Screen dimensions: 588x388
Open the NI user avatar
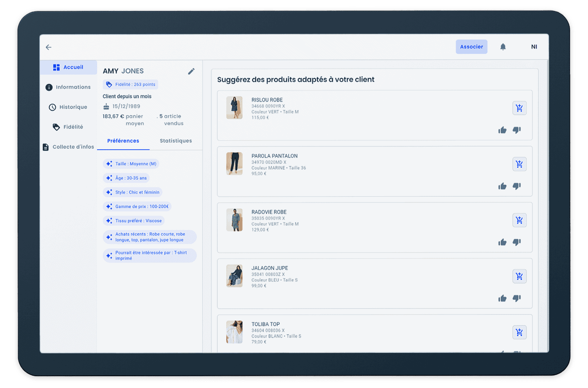click(534, 47)
